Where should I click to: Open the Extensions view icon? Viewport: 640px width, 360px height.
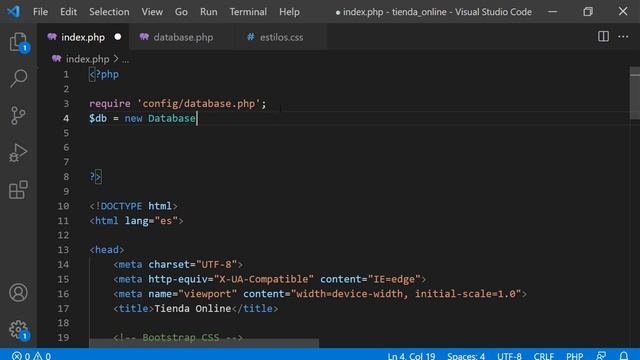[18, 190]
